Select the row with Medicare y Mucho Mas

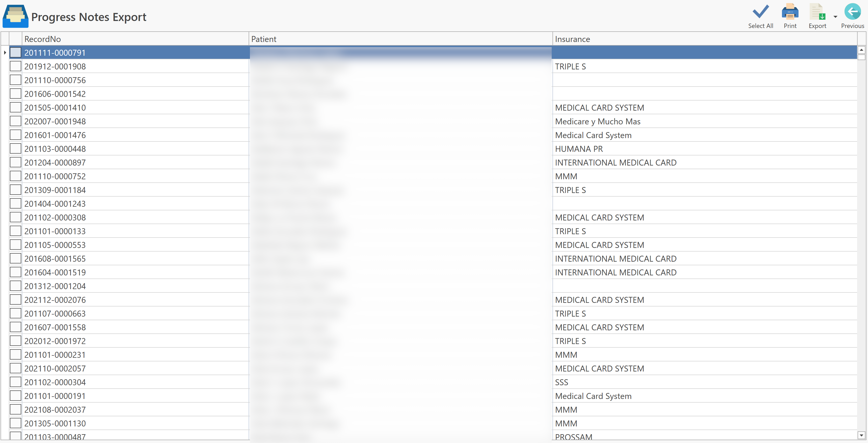click(597, 122)
